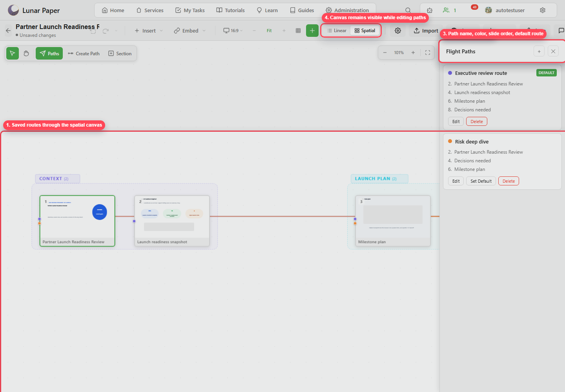Open notifications badge showing 43

(474, 7)
